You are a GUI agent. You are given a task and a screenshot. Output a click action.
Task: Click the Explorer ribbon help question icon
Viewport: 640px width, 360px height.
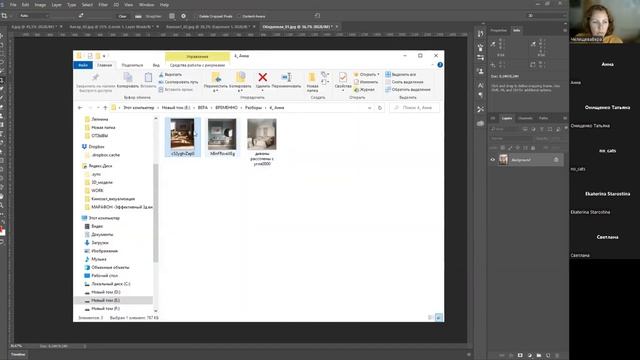(440, 65)
